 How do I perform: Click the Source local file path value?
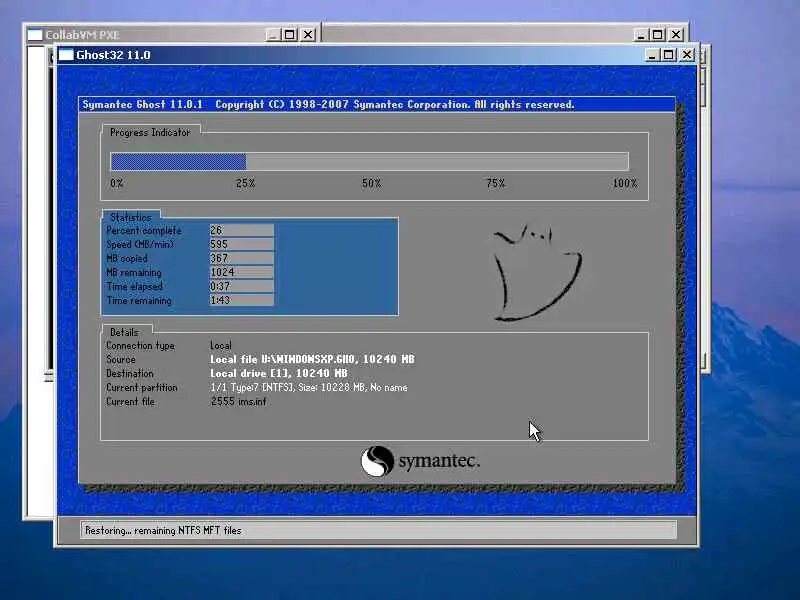click(x=312, y=360)
